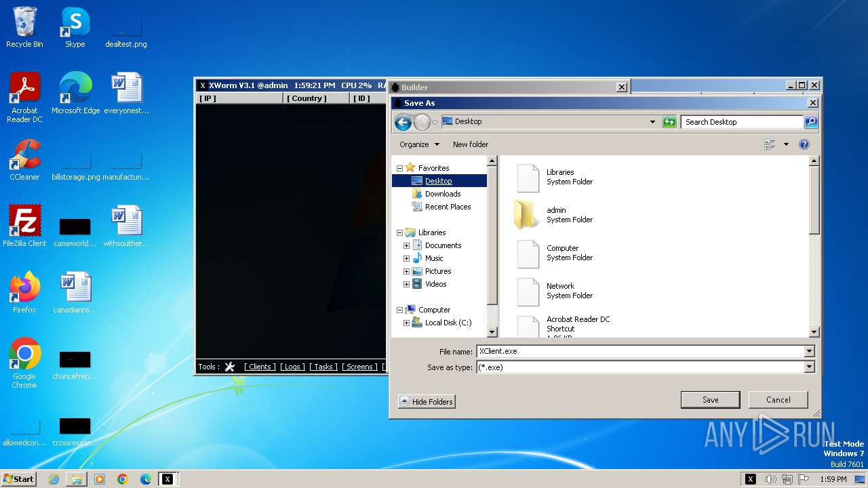Click the File Explorer taskbar icon
The height and width of the screenshot is (488, 868).
(77, 479)
